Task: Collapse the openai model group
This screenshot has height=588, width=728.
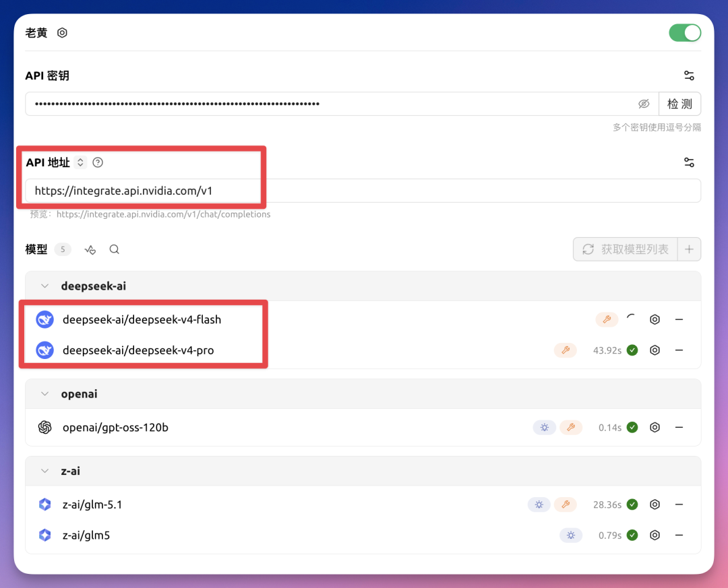Action: pyautogui.click(x=45, y=394)
